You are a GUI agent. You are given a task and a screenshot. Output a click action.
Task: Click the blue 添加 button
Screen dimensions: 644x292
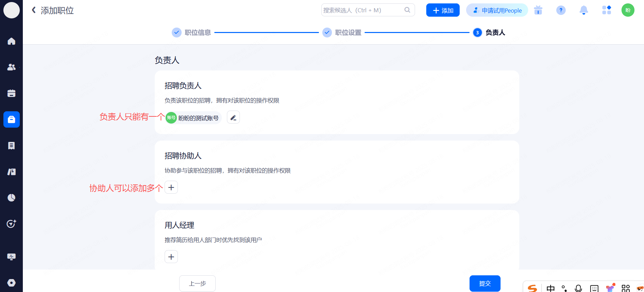443,10
